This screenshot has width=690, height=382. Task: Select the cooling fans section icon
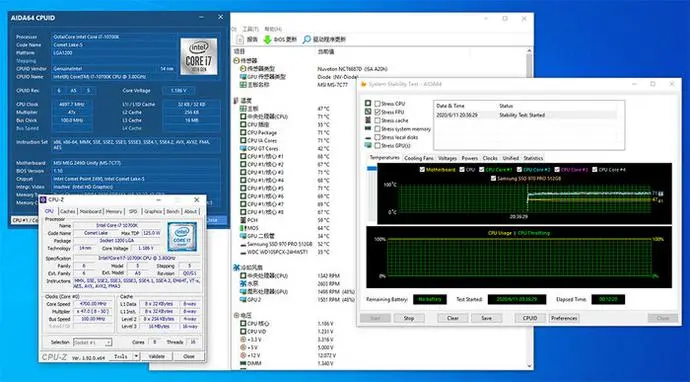click(x=237, y=268)
